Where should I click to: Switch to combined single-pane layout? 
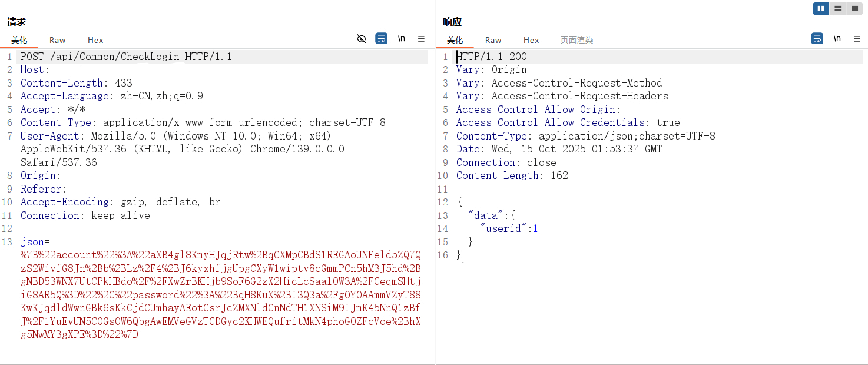point(854,8)
